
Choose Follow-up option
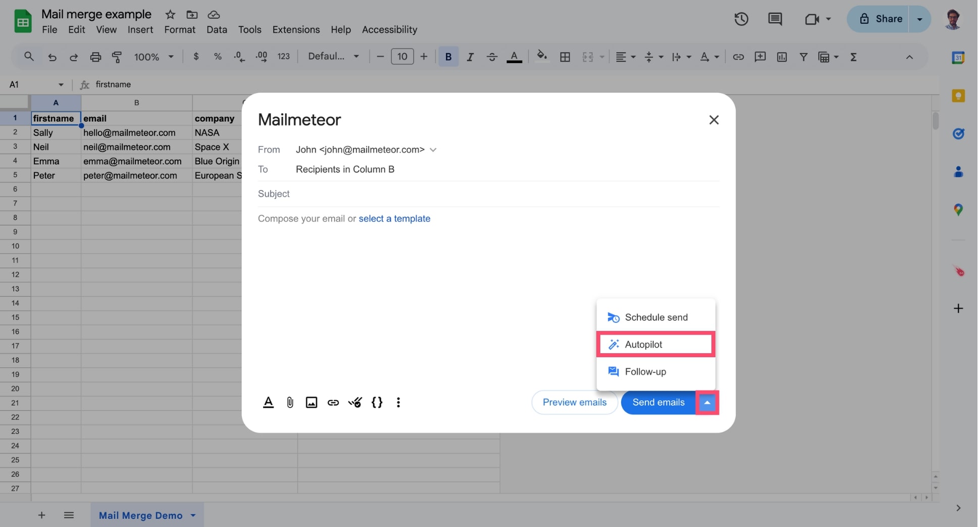(x=656, y=372)
